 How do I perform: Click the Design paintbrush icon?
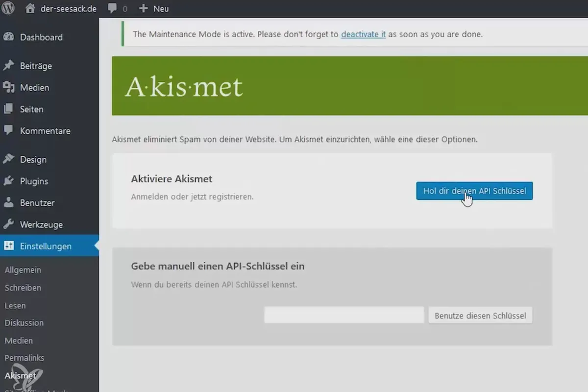point(8,159)
